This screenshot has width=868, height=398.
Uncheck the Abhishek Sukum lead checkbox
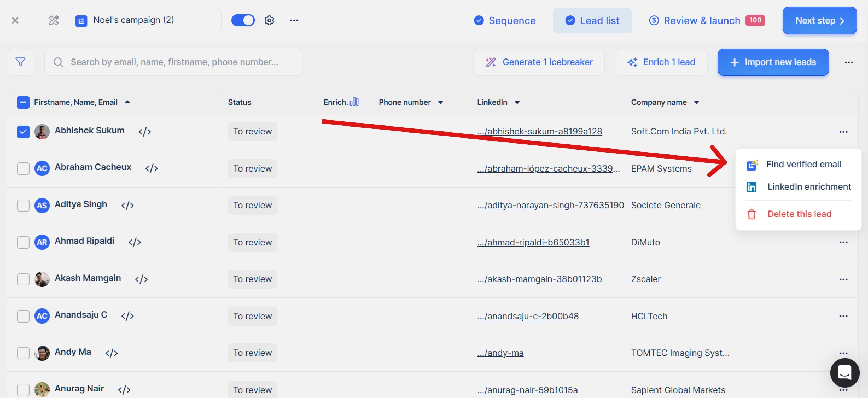point(23,132)
